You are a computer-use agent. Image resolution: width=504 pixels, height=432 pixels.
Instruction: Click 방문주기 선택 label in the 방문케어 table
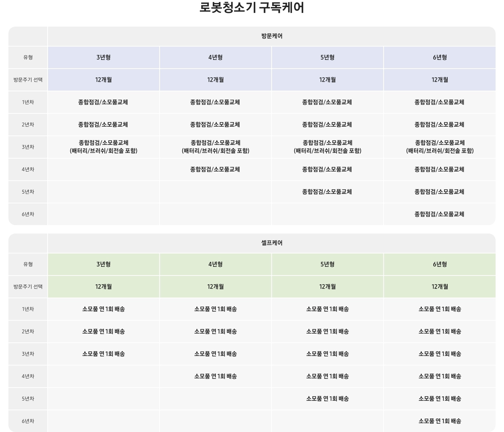tap(28, 80)
